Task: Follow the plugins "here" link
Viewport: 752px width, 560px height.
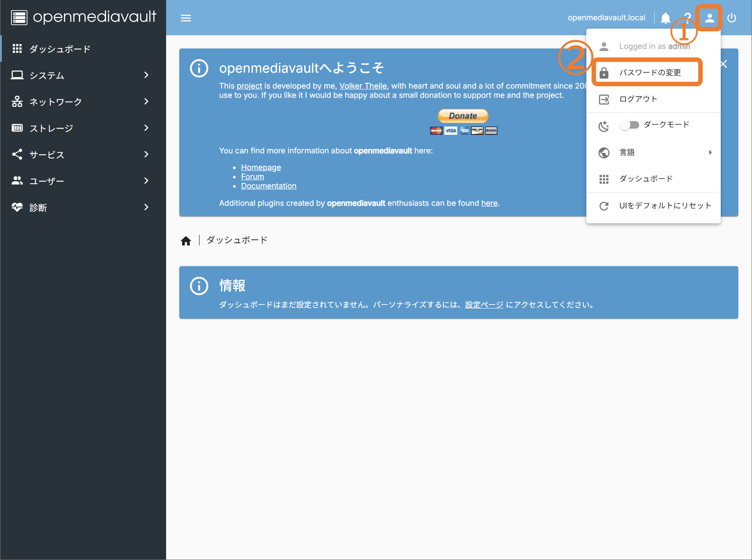Action: point(489,203)
